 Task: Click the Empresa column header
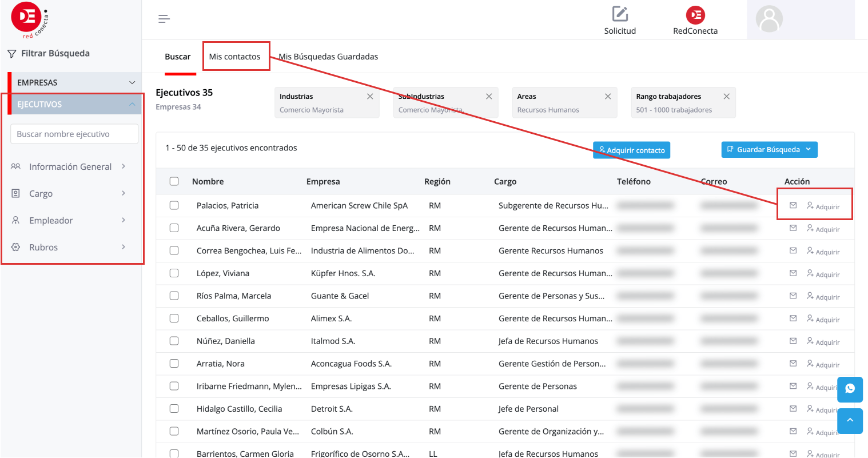click(323, 181)
